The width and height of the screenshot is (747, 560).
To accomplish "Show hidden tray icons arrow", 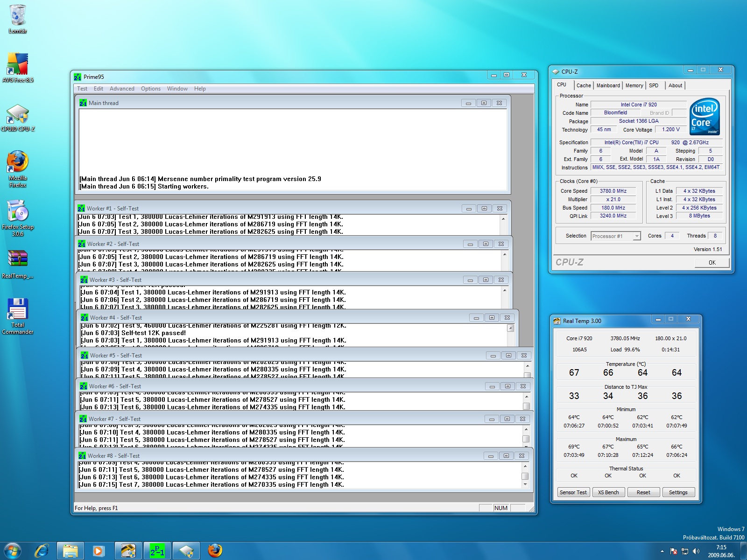I will tap(662, 551).
